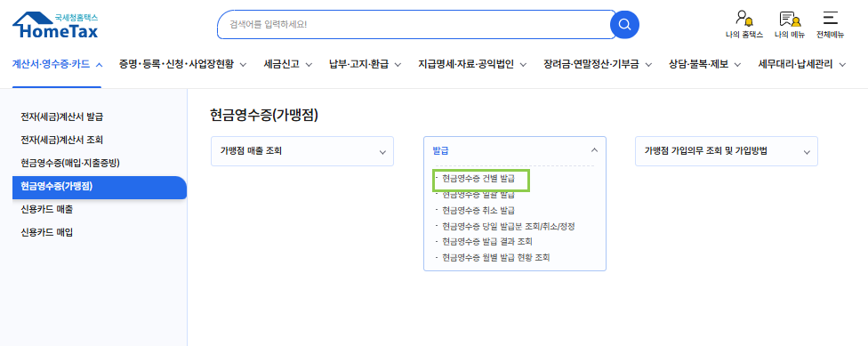Click chevron next to 세금신고 menu
This screenshot has width=868, height=346.
click(x=309, y=65)
